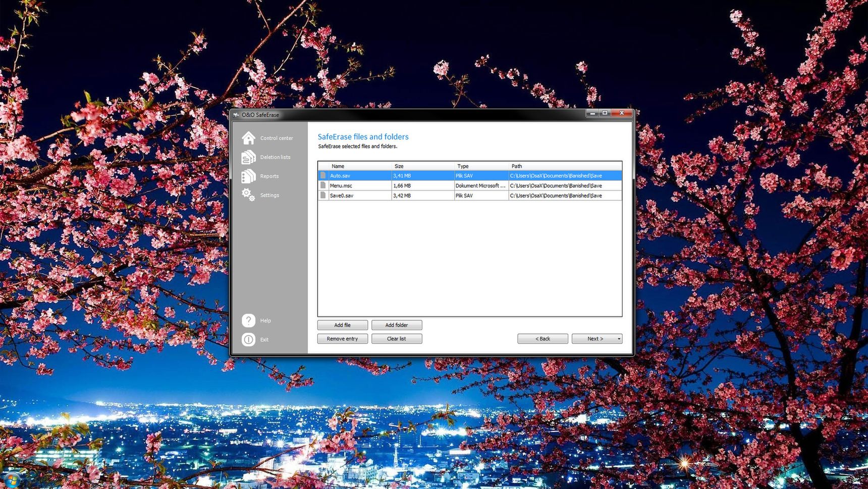
Task: Go to Deletion lists label
Action: point(275,157)
